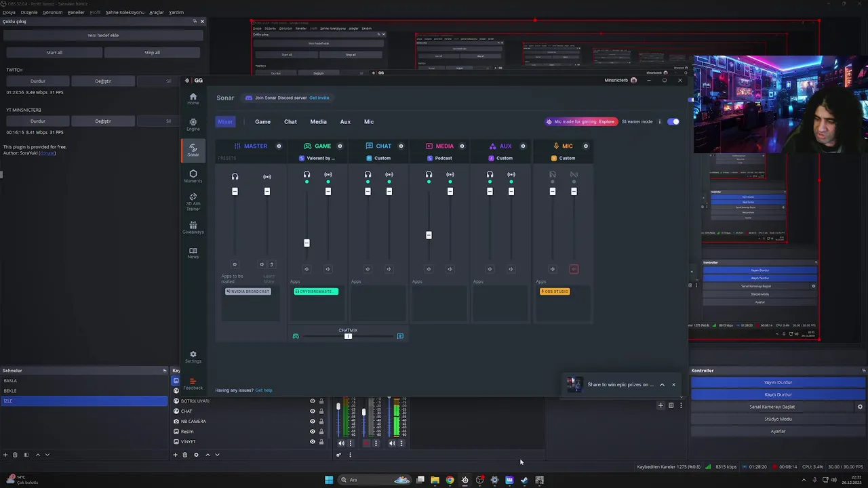
Task: Open GG Settings gear in sidebar
Action: pyautogui.click(x=193, y=357)
